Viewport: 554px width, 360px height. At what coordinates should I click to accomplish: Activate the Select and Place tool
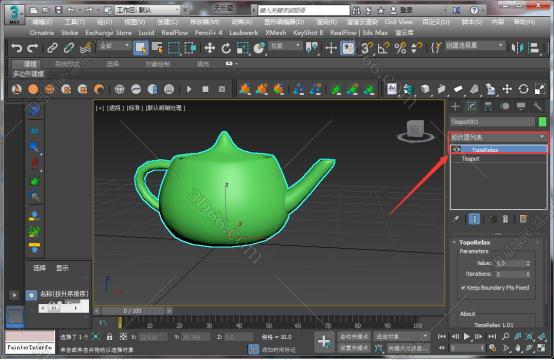click(259, 48)
